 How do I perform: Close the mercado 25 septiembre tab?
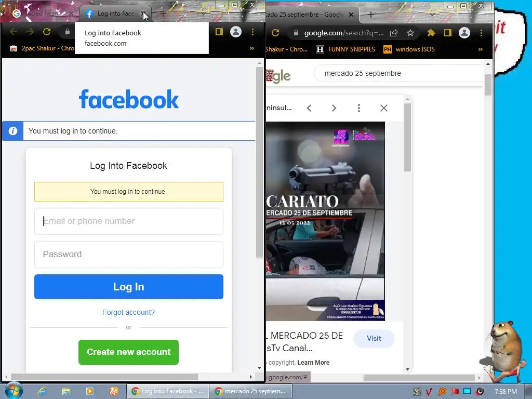(x=351, y=15)
